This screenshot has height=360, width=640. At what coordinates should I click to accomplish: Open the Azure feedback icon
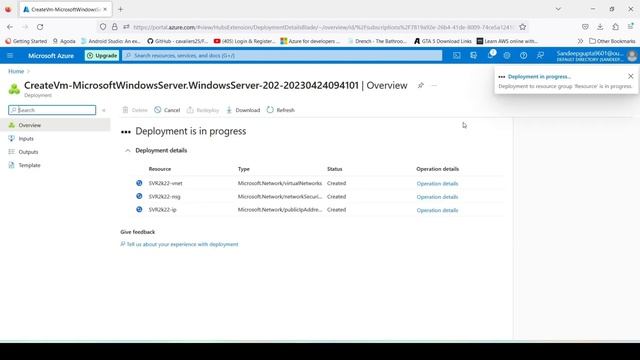540,56
